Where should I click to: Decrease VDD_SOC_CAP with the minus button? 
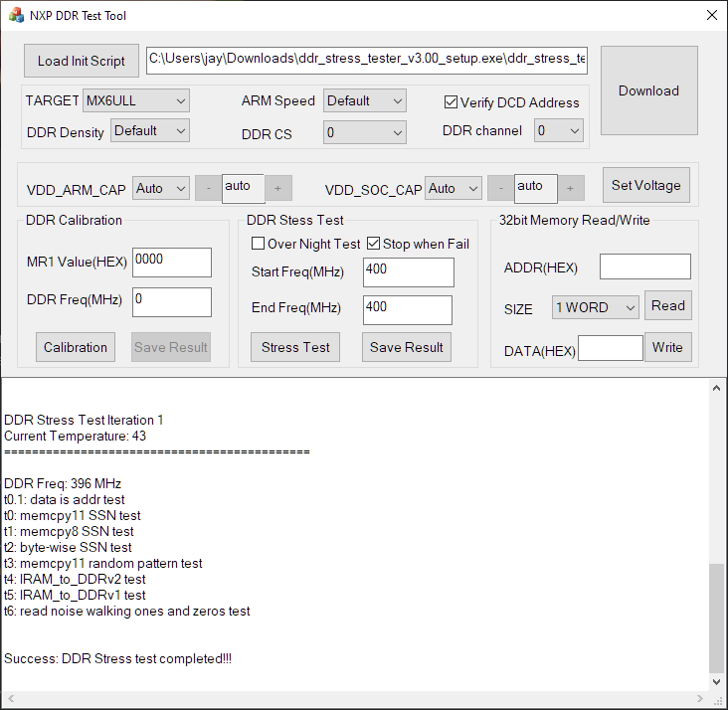point(500,188)
